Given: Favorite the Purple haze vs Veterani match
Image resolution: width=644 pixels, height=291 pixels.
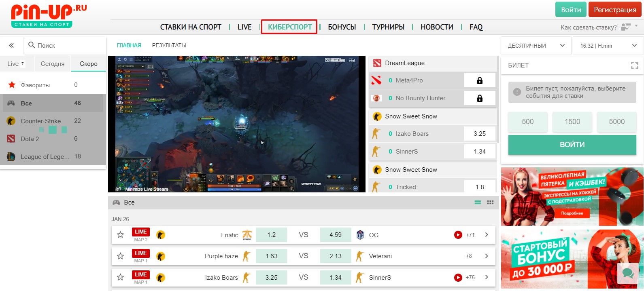Looking at the screenshot, I should tap(120, 256).
